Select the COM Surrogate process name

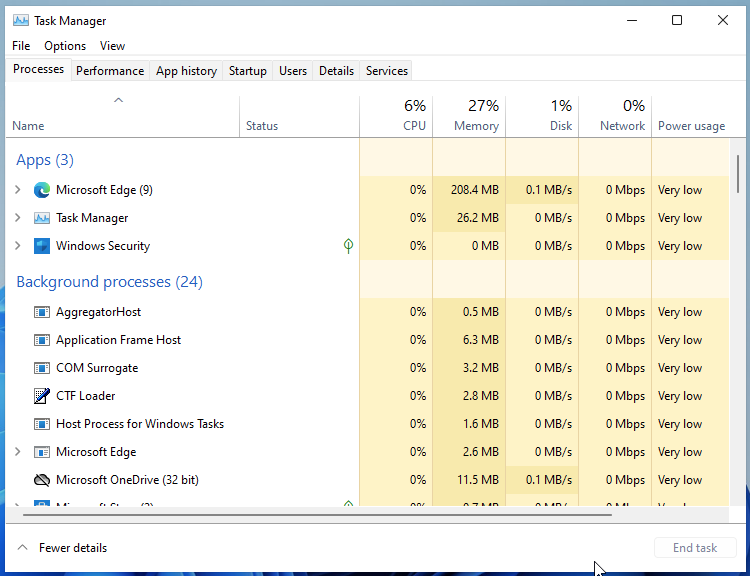click(97, 368)
